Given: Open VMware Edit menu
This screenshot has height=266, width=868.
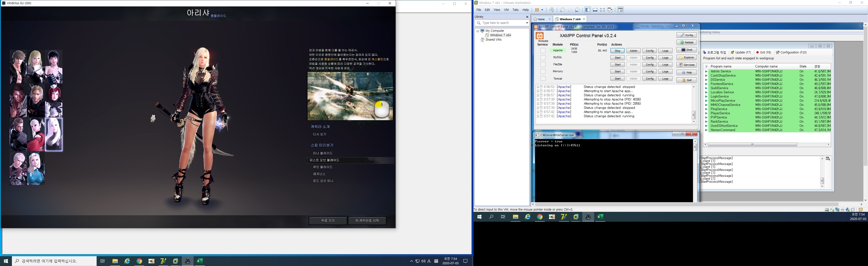Looking at the screenshot, I should [x=487, y=10].
